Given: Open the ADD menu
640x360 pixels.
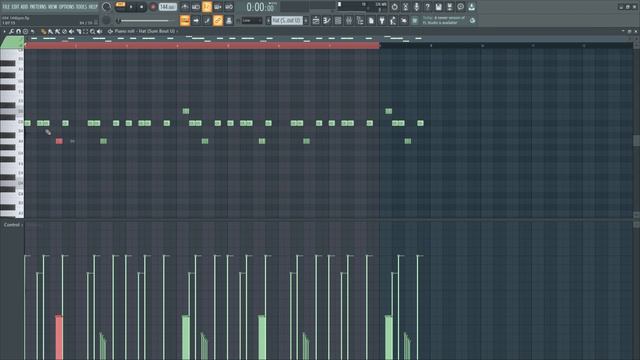Looking at the screenshot, I should click(24, 7).
